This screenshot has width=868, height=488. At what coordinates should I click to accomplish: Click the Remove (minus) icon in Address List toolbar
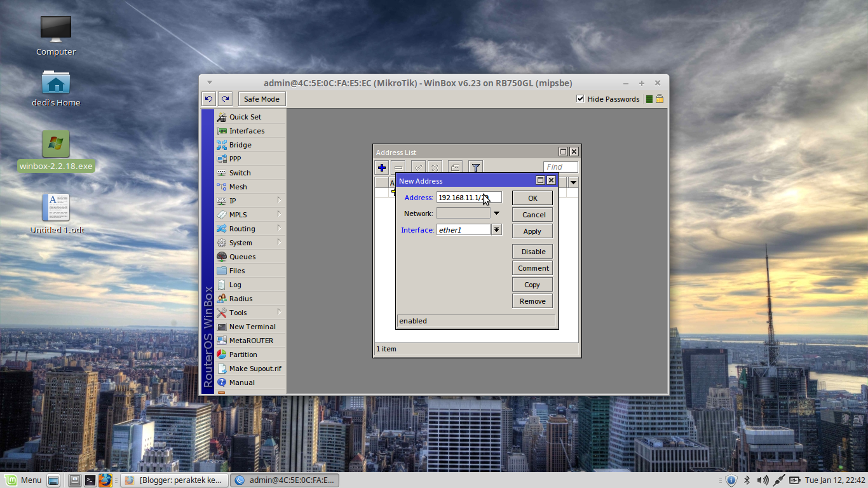(398, 168)
